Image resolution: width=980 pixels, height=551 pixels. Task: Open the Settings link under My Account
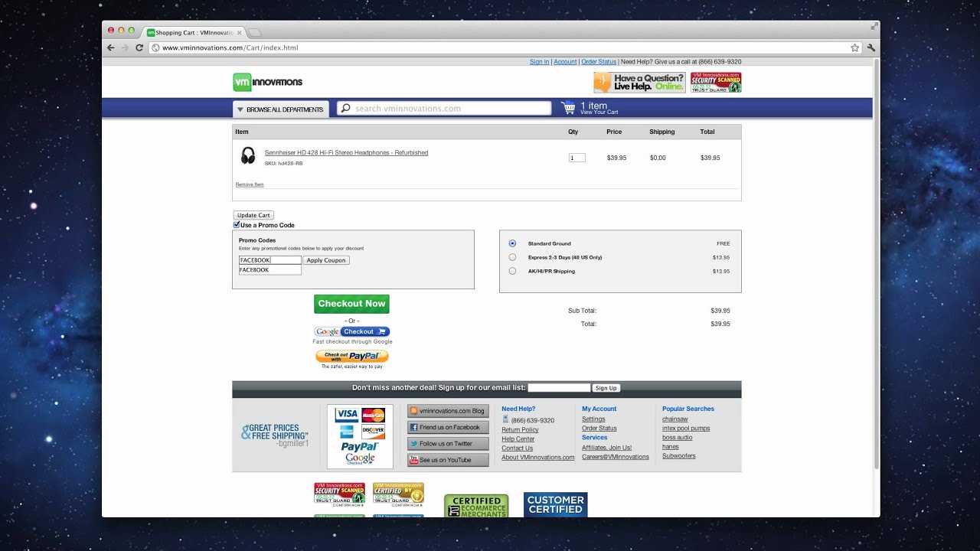coord(593,419)
